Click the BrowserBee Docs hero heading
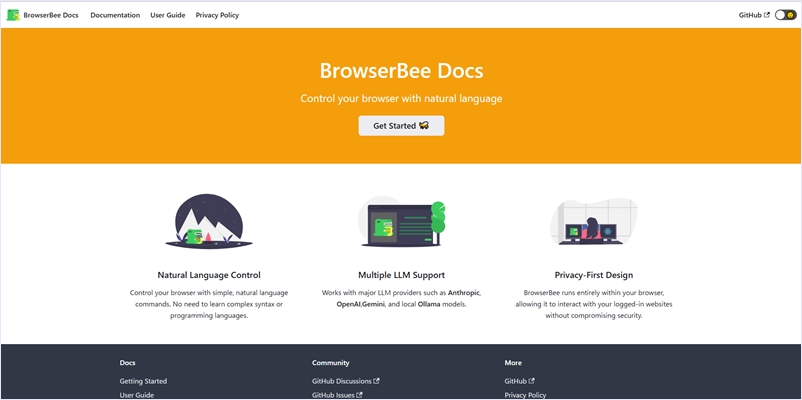802x400 pixels. tap(401, 71)
